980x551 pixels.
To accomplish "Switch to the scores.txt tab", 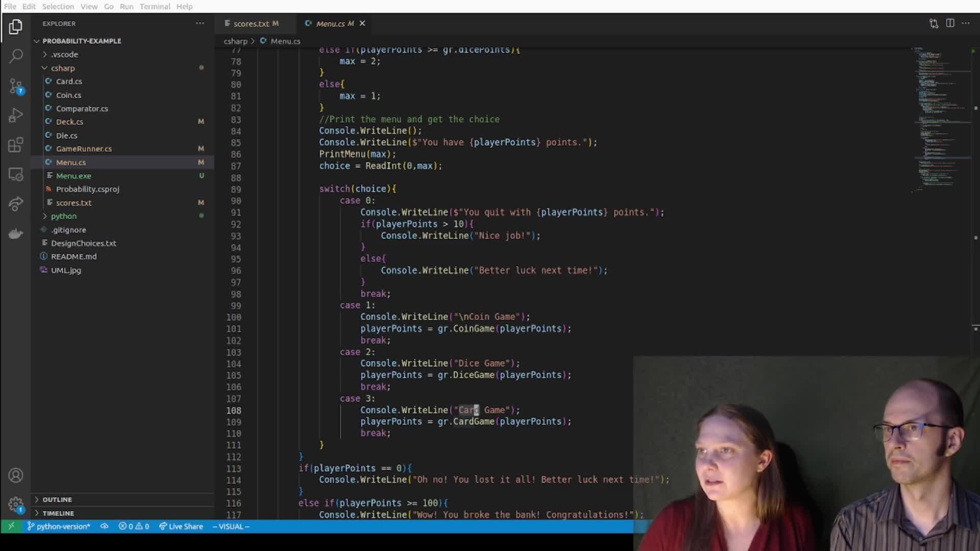I will [x=253, y=23].
